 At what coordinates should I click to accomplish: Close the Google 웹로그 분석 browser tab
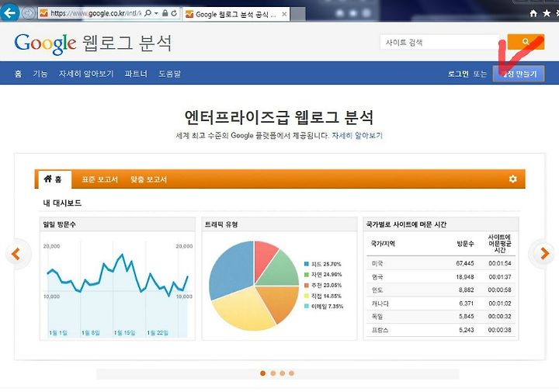[284, 14]
